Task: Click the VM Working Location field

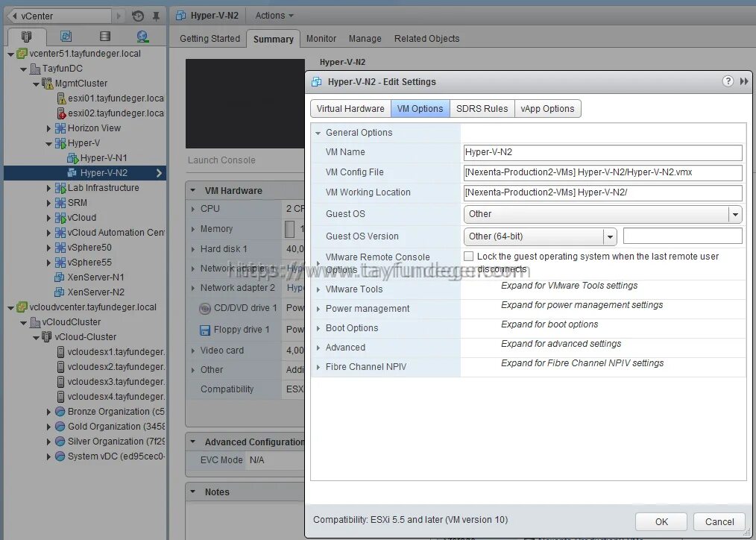Action: click(602, 193)
